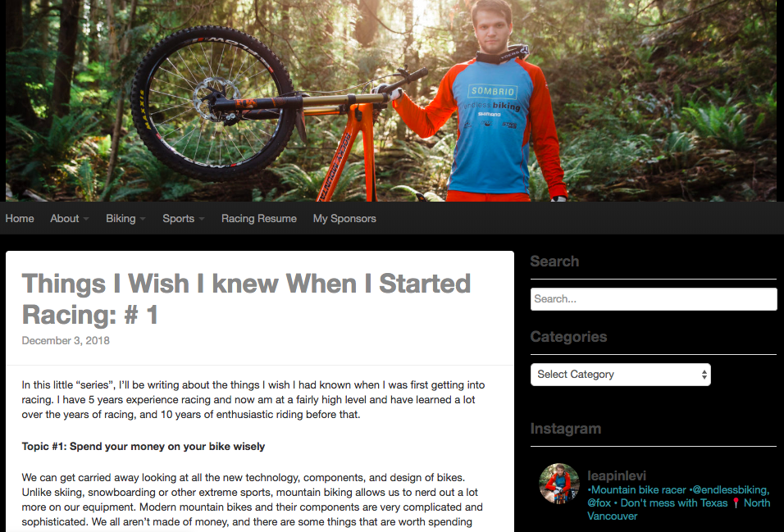
Task: Click the Select Category stepper arrows
Action: coord(704,375)
